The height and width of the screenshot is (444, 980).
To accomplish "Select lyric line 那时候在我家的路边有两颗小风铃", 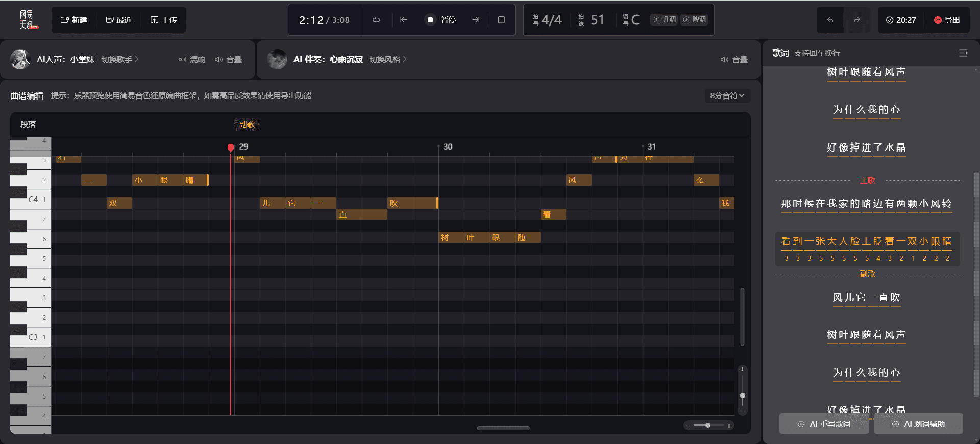I will pyautogui.click(x=867, y=204).
